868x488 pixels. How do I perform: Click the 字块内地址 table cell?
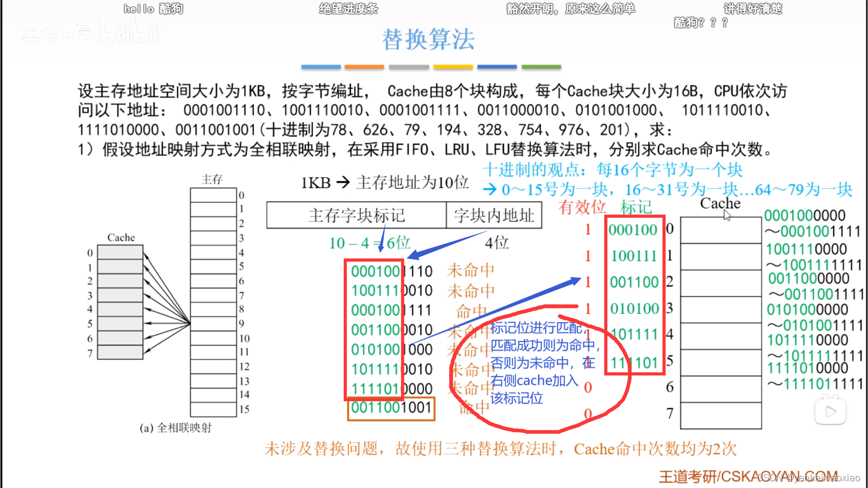494,215
